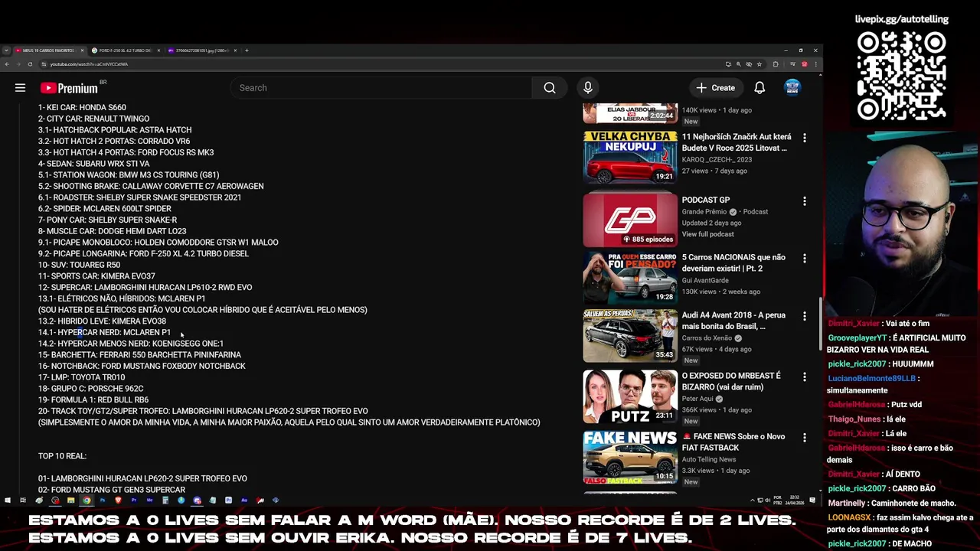Open the Gui AvantGarde channel

pyautogui.click(x=704, y=281)
